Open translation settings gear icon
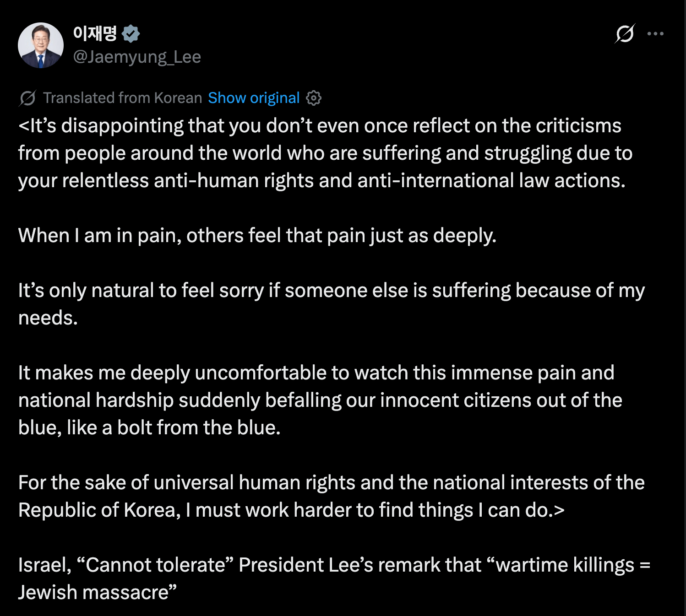The width and height of the screenshot is (686, 616). (x=314, y=98)
